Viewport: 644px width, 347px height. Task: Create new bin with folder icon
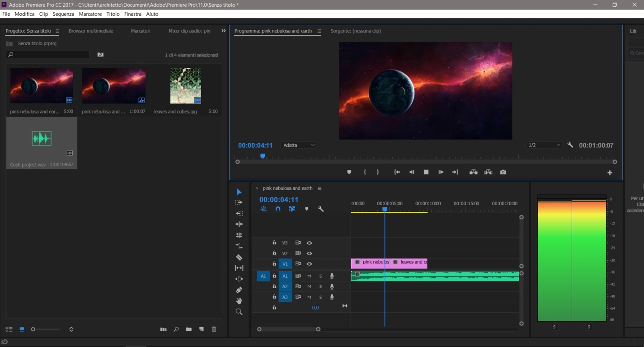pos(188,329)
